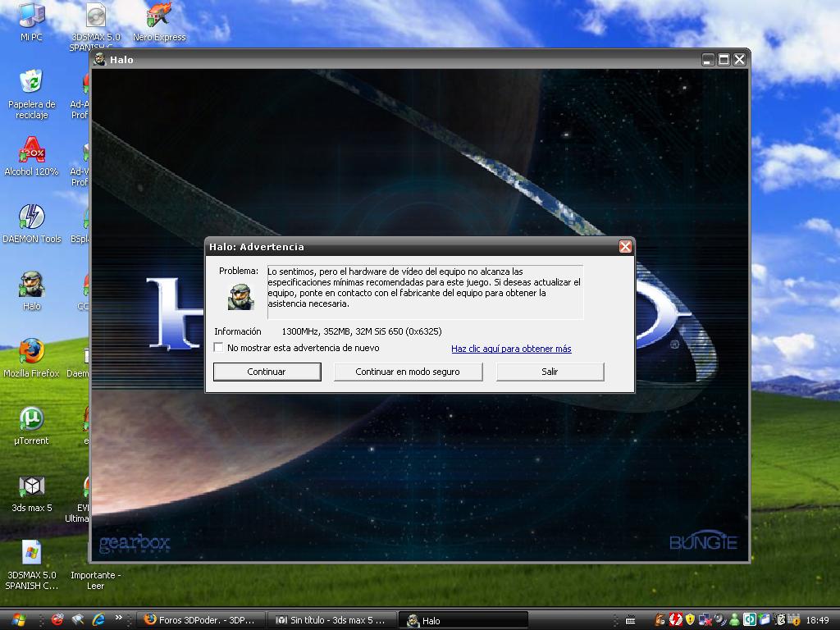Follow 'Haz clic aquí para obtener más' link
The width and height of the screenshot is (840, 630).
pyautogui.click(x=511, y=349)
